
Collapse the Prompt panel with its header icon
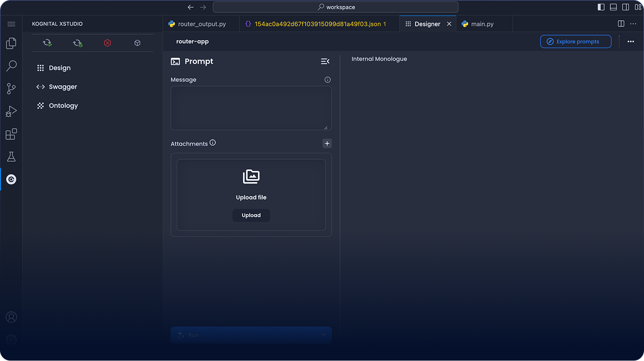(325, 61)
